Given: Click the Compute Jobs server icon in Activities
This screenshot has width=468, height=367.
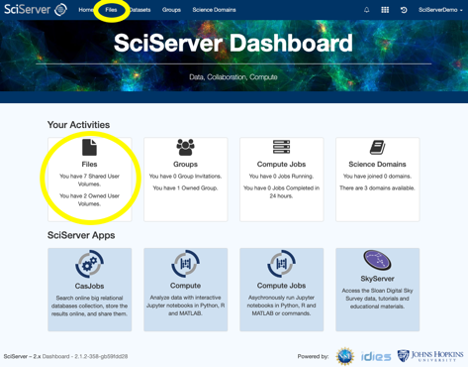Looking at the screenshot, I should [x=281, y=147].
